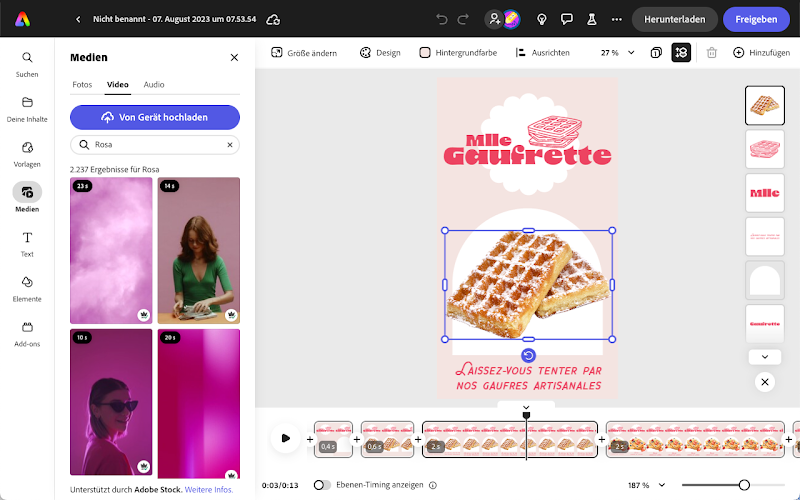Select the 20 s magenta gradient video
The height and width of the screenshot is (500, 800).
point(198,404)
